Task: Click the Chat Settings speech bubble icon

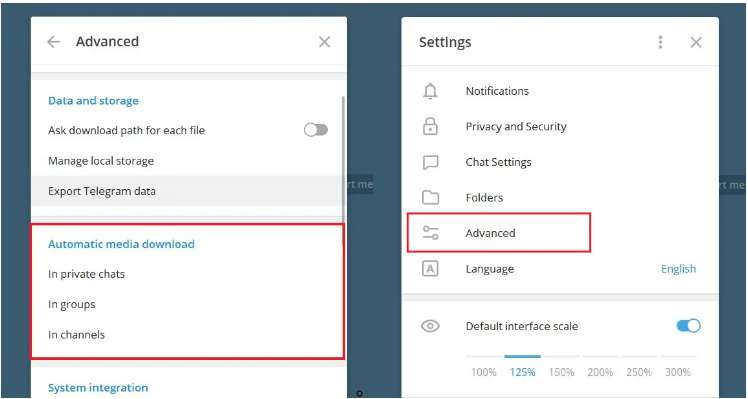Action: [x=430, y=162]
